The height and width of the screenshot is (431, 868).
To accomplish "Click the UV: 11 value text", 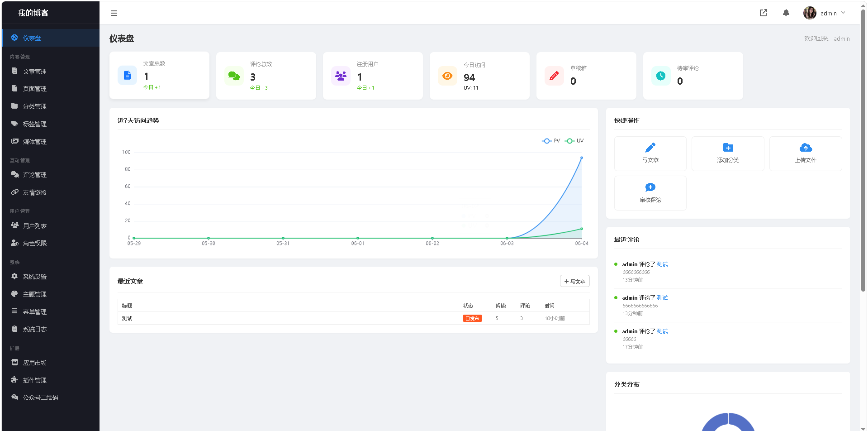I will coord(471,88).
